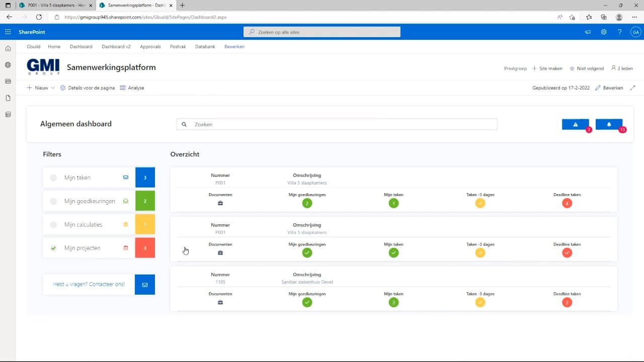This screenshot has height=362, width=644.
Task: Click the Sanitair ziekenhuis Oevel description
Action: pyautogui.click(x=307, y=282)
